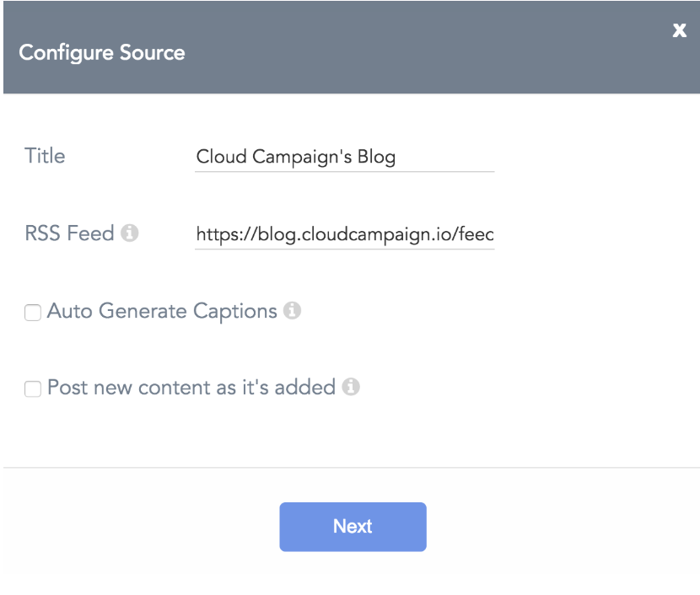Image resolution: width=700 pixels, height=595 pixels.
Task: Enable the Auto Generate Captions checkbox
Action: point(33,312)
